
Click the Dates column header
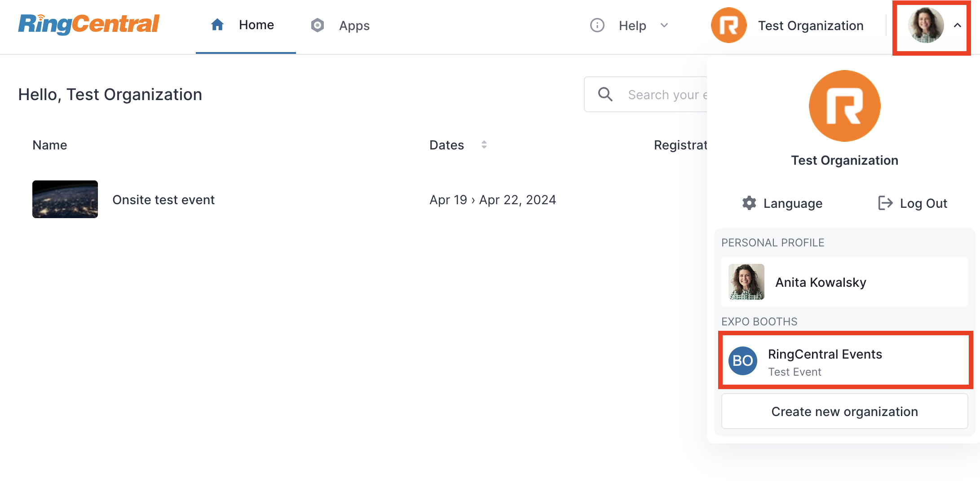tap(446, 145)
